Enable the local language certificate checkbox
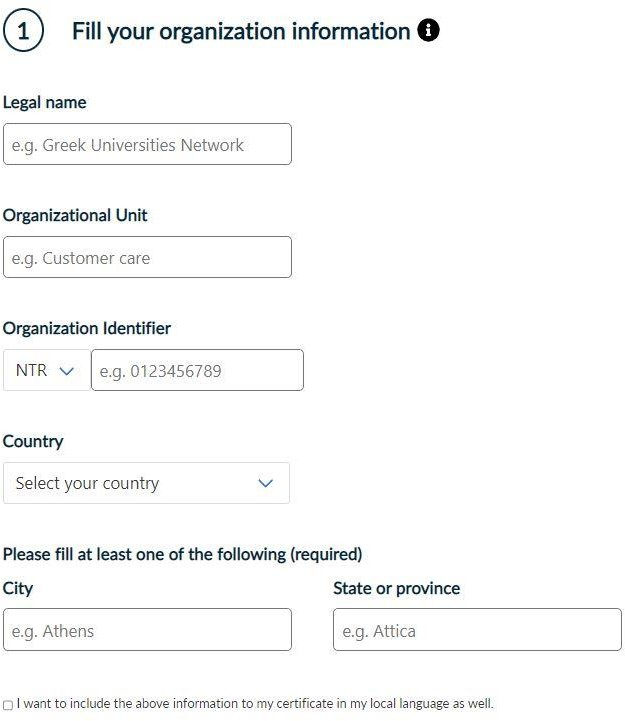The height and width of the screenshot is (721, 625). (x=8, y=705)
